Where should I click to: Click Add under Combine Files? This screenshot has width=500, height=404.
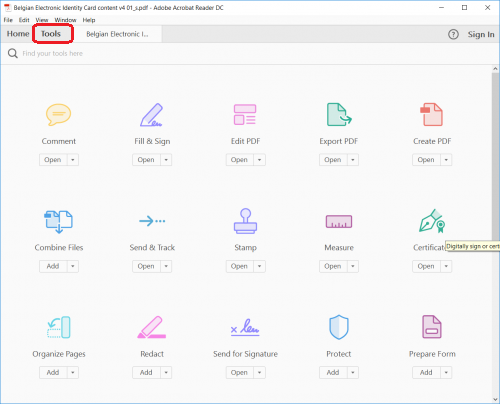(x=53, y=266)
